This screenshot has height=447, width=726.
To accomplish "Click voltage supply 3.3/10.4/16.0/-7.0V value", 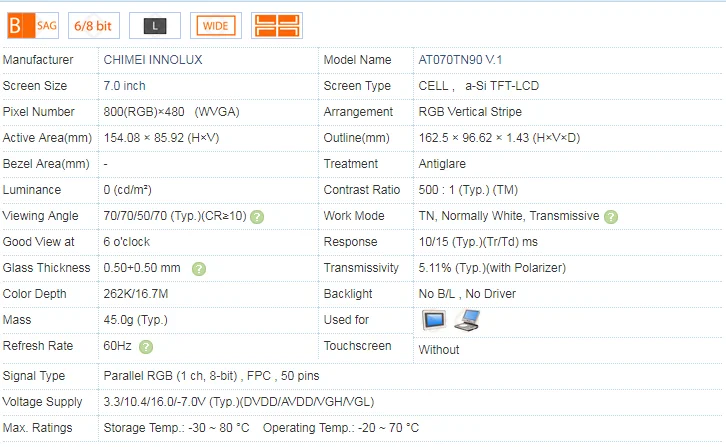I will [x=238, y=402].
